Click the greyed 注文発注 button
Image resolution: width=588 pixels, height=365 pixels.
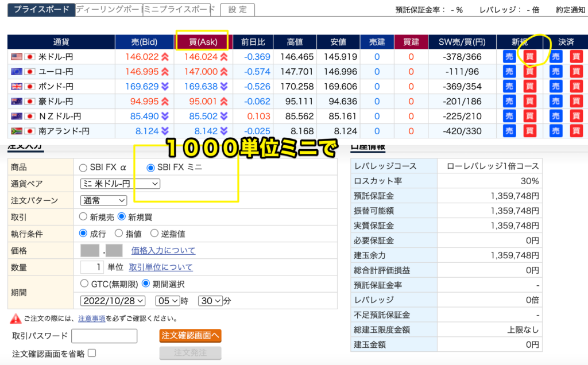(190, 353)
